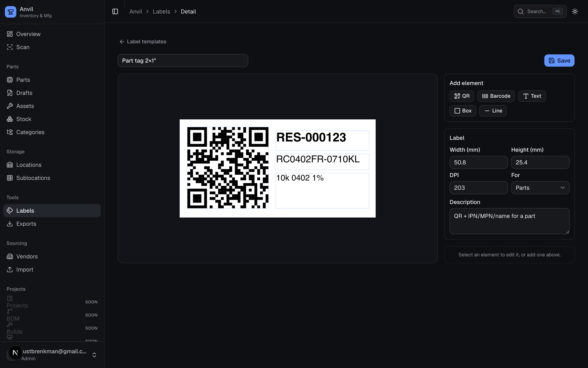Click the Vendors building icon
The width and height of the screenshot is (588, 368).
[x=10, y=257]
